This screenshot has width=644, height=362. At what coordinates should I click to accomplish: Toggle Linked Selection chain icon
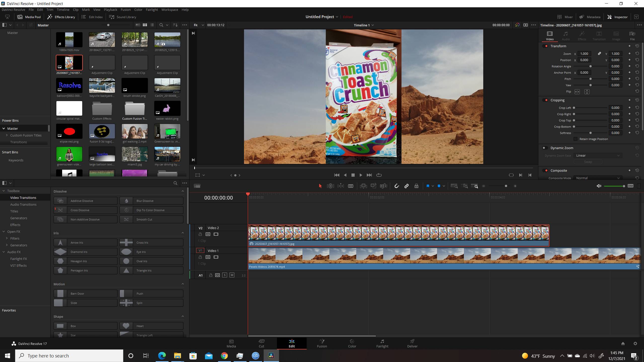pyautogui.click(x=406, y=186)
